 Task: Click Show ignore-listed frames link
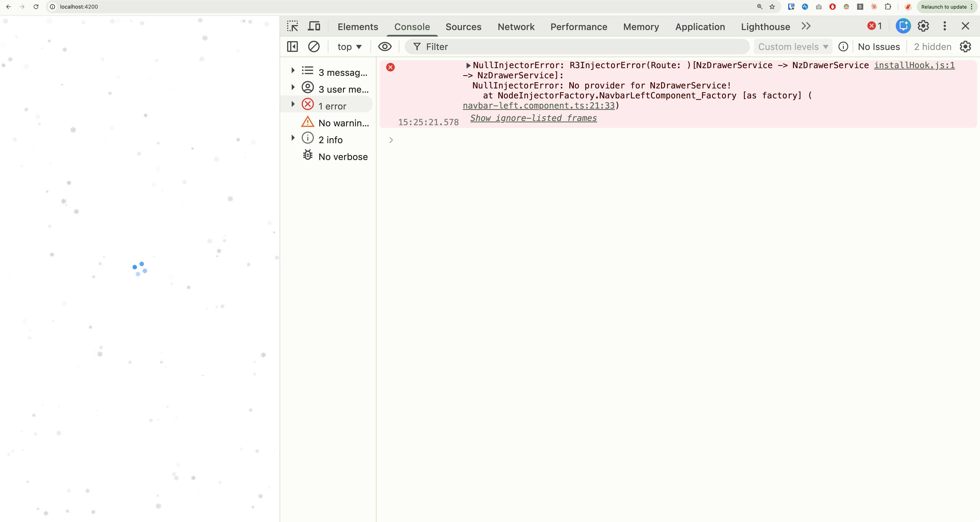pyautogui.click(x=533, y=118)
